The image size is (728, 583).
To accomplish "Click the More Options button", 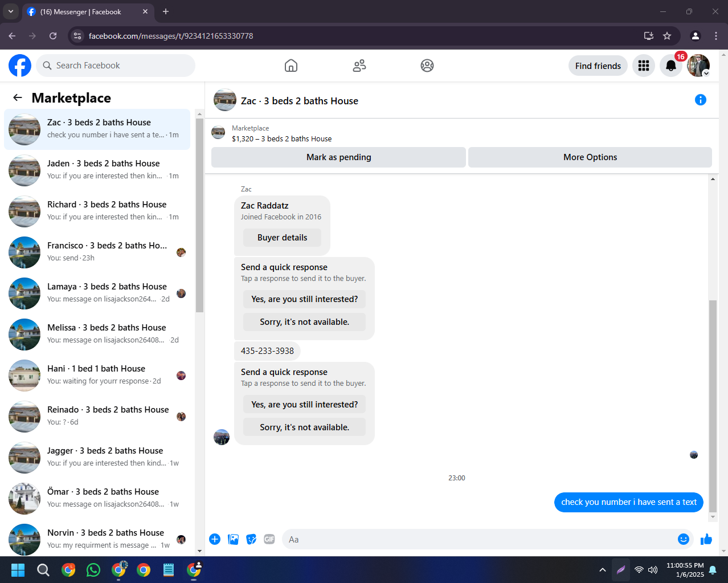I will click(x=590, y=157).
